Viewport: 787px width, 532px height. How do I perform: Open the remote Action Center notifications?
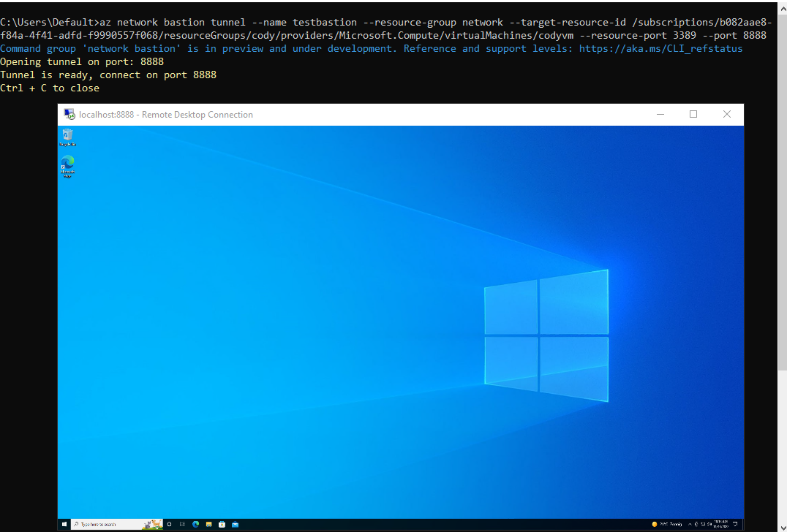pos(735,524)
